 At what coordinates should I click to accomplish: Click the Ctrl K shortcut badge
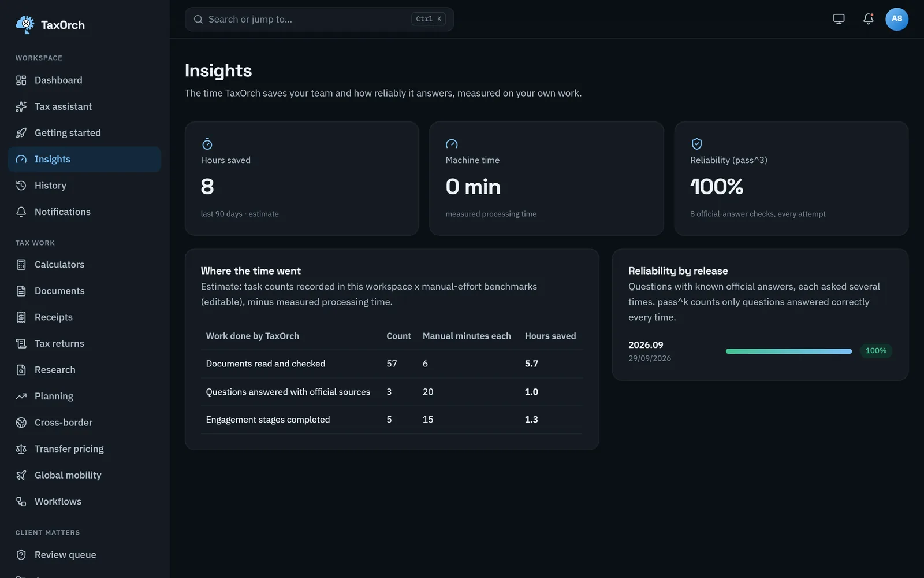(429, 19)
